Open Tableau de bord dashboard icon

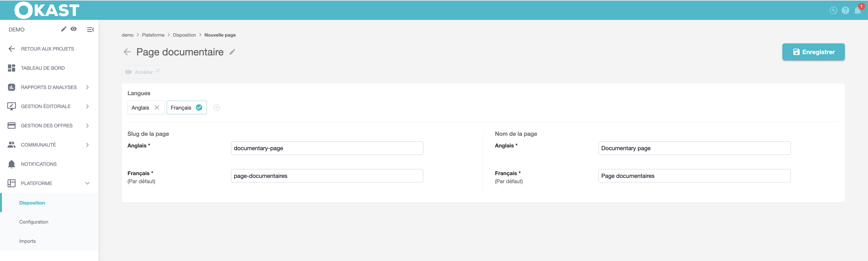click(x=11, y=68)
